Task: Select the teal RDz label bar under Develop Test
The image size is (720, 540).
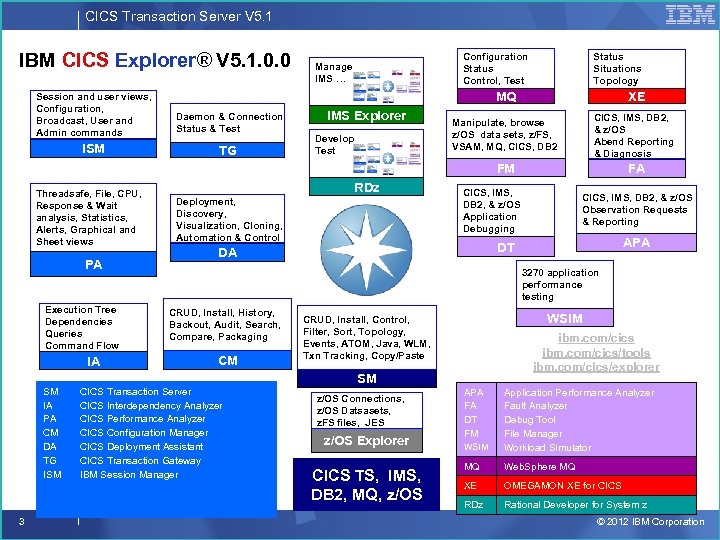Action: [366, 187]
